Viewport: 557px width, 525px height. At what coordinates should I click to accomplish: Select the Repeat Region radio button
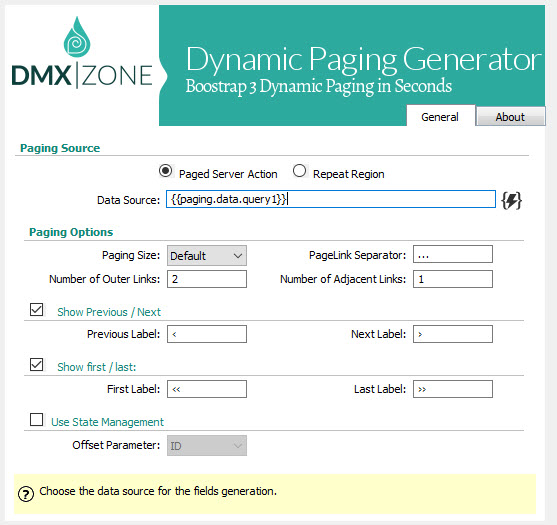click(299, 171)
